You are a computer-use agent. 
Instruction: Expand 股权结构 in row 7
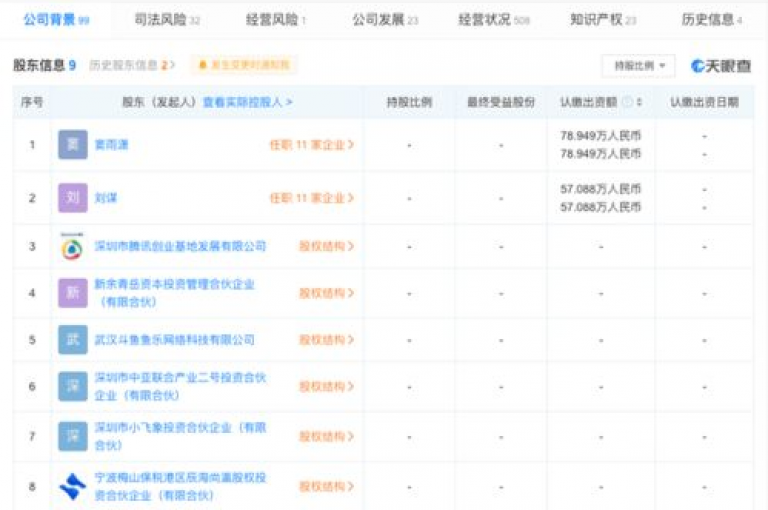(x=326, y=436)
